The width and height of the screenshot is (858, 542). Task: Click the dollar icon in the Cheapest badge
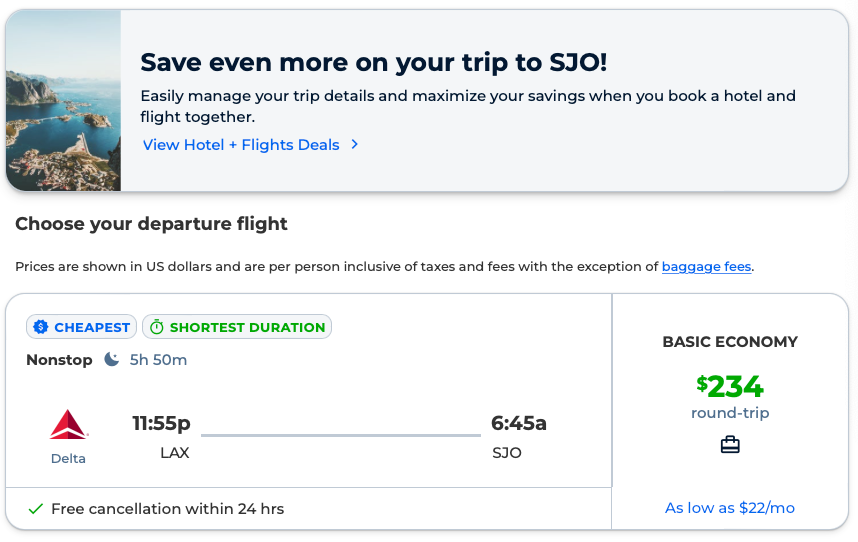pos(41,327)
